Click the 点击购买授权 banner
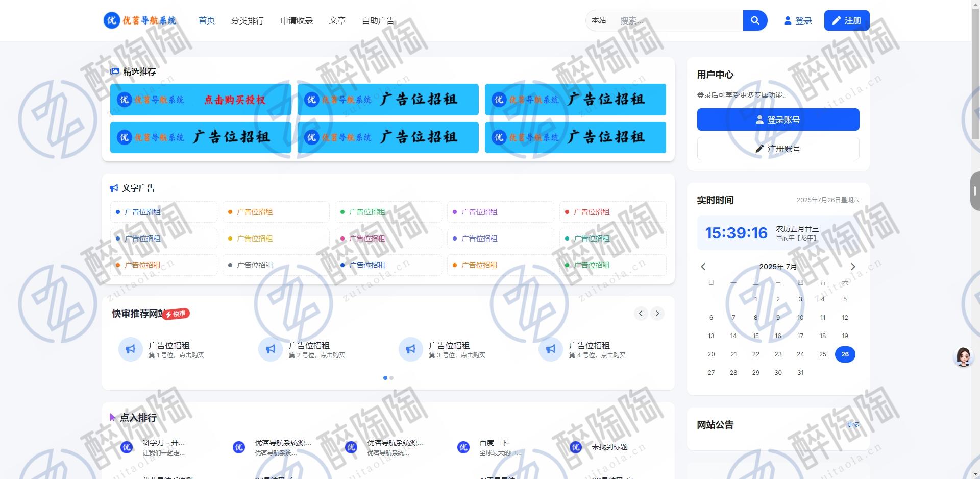This screenshot has width=980, height=479. [x=201, y=100]
